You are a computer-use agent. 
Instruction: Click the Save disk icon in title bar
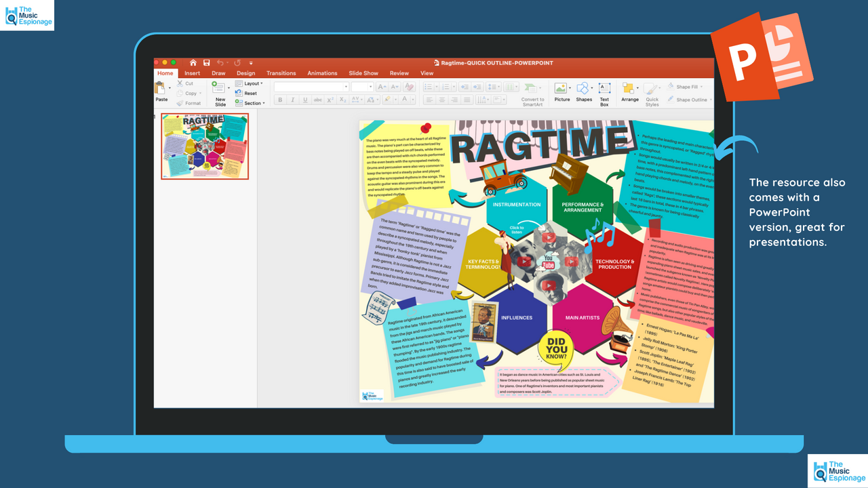tap(206, 63)
